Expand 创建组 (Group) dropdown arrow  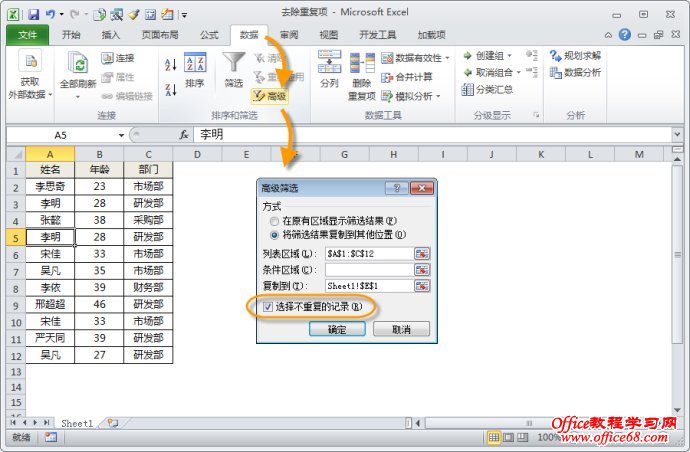510,56
